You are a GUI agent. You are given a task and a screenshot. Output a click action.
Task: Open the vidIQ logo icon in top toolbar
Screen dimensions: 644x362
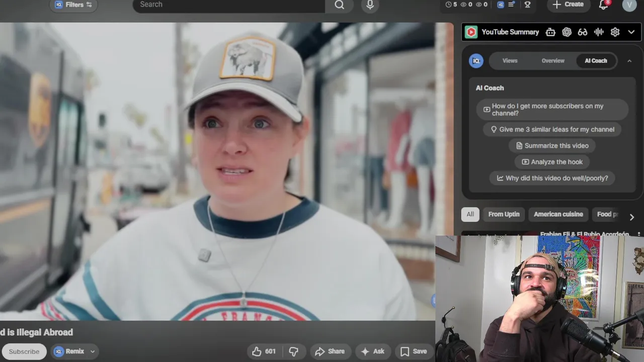(501, 5)
